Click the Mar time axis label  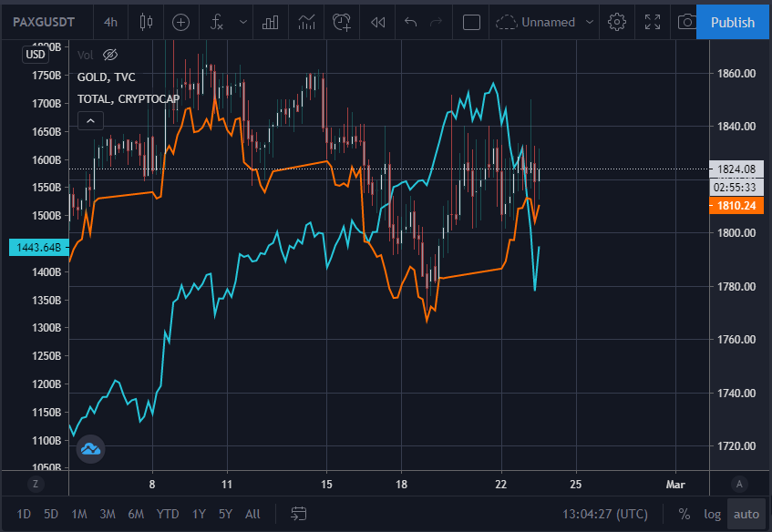pos(675,485)
